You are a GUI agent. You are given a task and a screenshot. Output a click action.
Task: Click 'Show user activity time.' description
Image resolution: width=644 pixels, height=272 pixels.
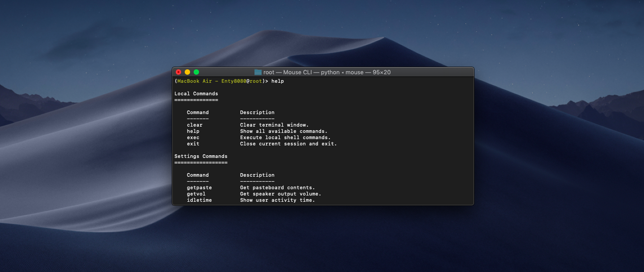pyautogui.click(x=278, y=200)
